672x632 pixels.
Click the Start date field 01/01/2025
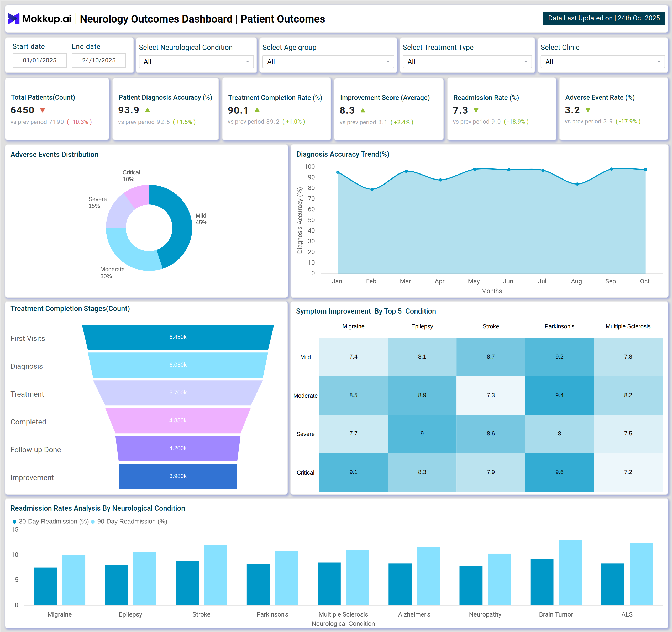click(40, 60)
